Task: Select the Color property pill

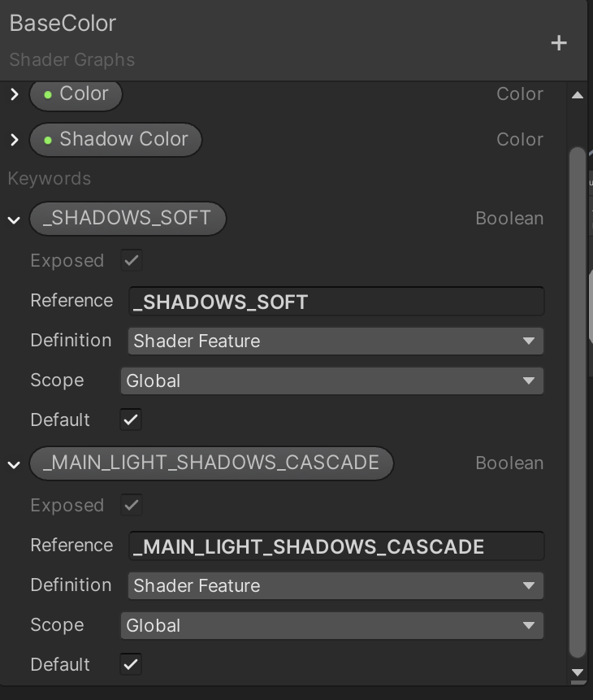Action: click(x=76, y=94)
